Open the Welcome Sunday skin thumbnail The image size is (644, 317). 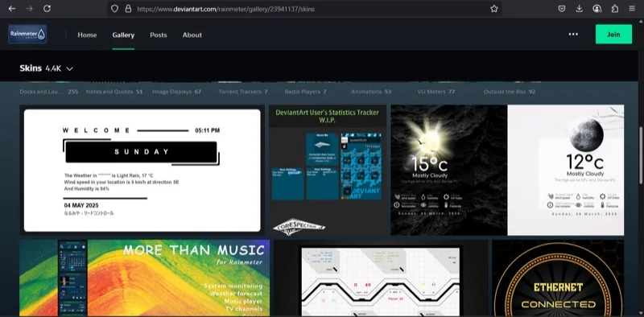pyautogui.click(x=142, y=170)
